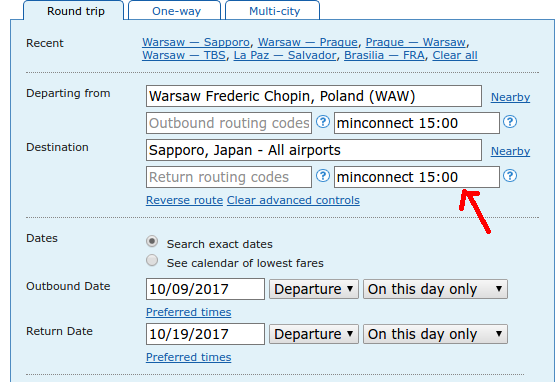The width and height of the screenshot is (557, 382).
Task: Open help icon next to outbound minconnect field
Action: pos(510,122)
